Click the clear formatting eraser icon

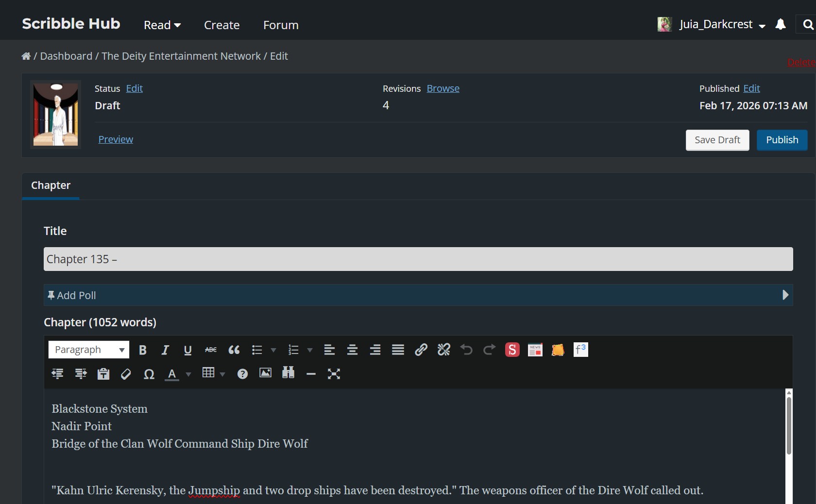tap(126, 374)
